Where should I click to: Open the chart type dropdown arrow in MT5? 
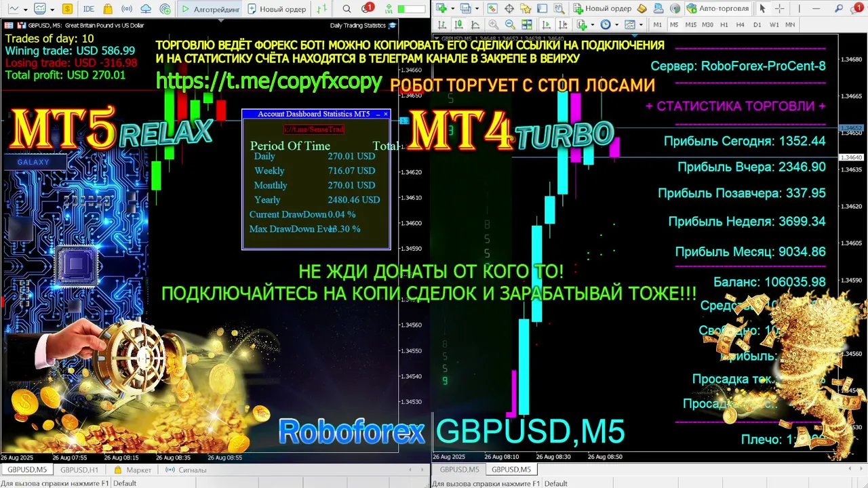tap(26, 9)
